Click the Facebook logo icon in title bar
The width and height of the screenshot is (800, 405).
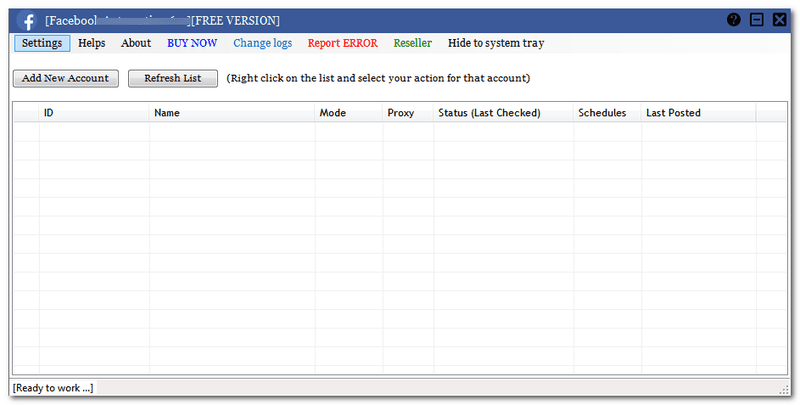(x=26, y=20)
